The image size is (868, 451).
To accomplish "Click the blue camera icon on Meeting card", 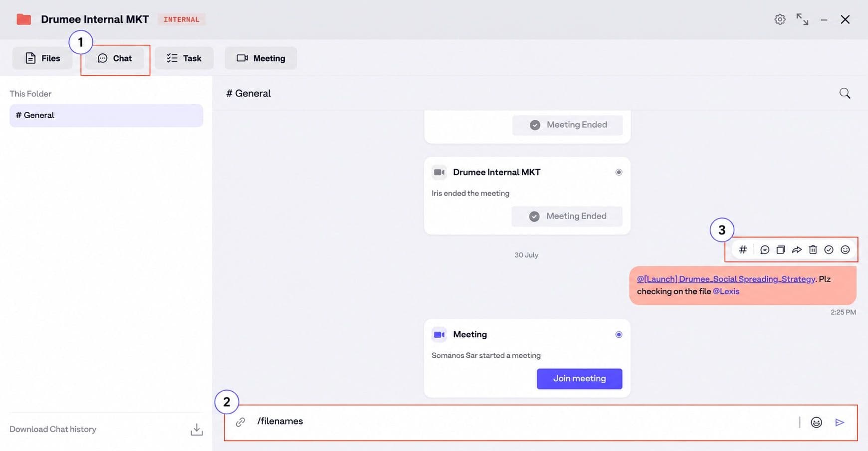I will coord(439,334).
